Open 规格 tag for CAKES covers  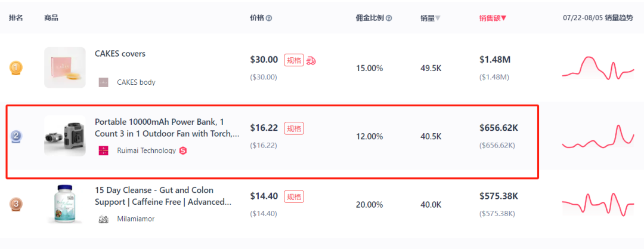coord(294,60)
